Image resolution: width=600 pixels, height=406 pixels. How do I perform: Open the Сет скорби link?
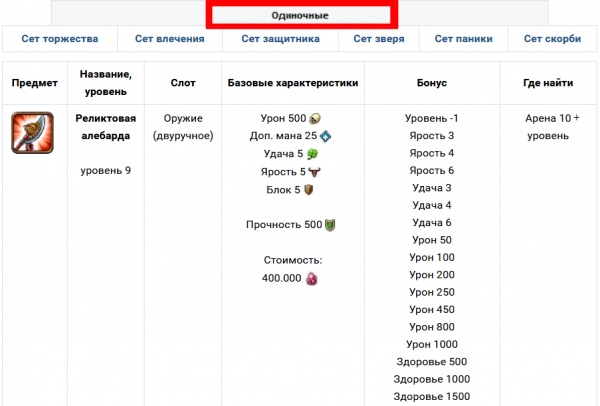click(x=552, y=39)
